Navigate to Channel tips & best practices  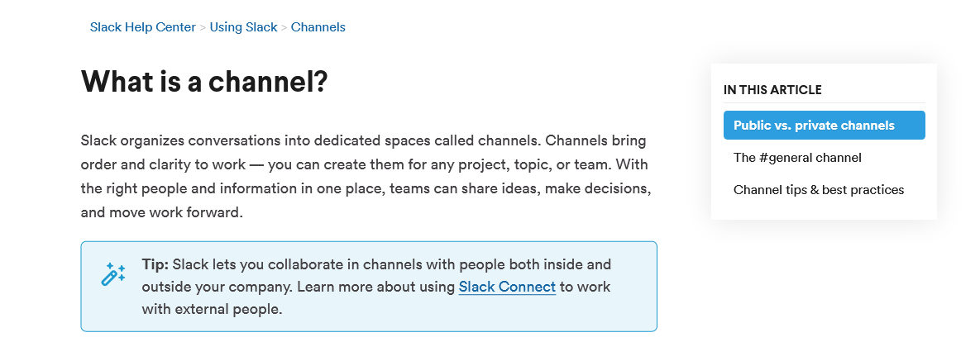819,189
